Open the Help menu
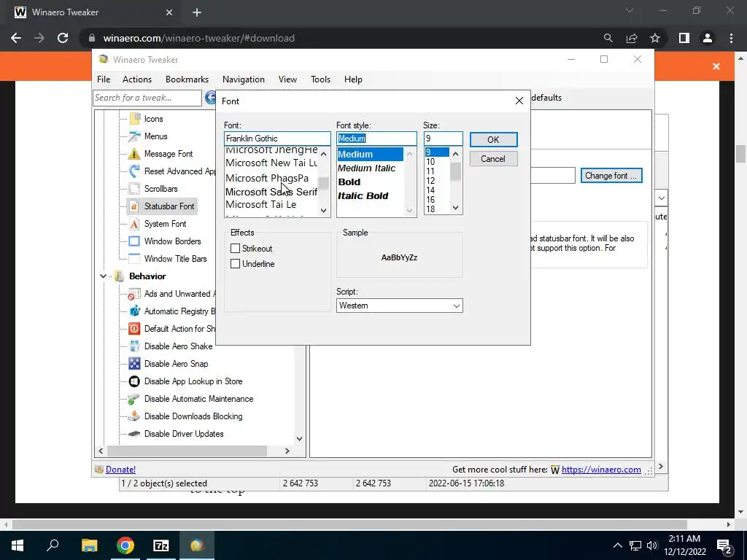Screen dimensions: 747x560 click(x=353, y=79)
